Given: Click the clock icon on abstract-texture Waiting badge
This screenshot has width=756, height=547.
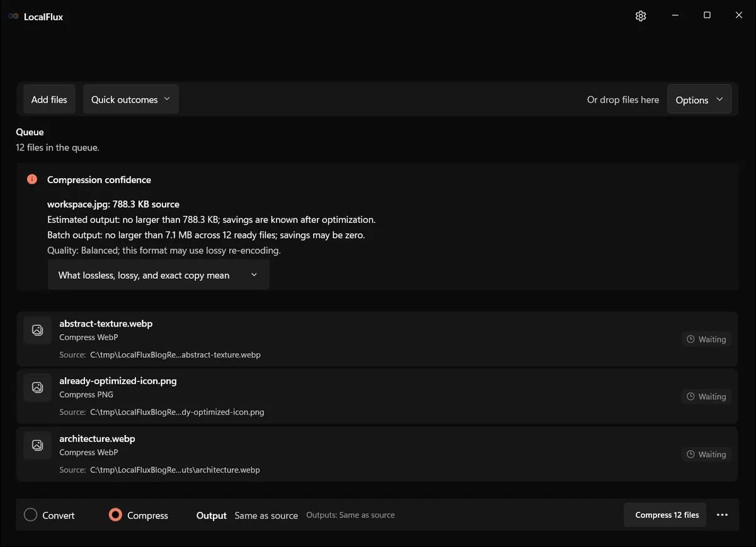Looking at the screenshot, I should [x=690, y=339].
